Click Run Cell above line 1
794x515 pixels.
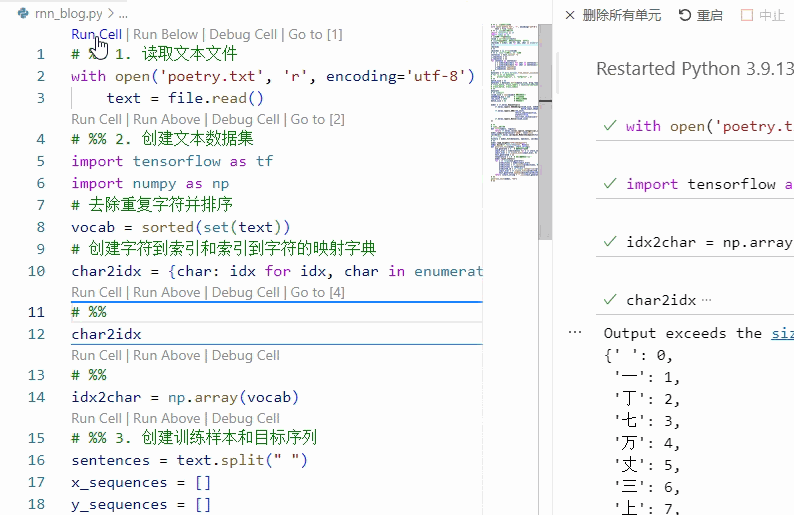(96, 34)
